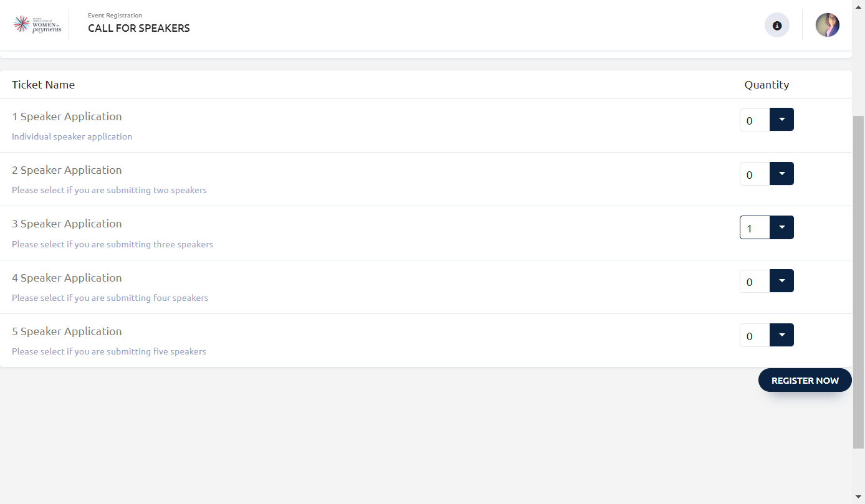The width and height of the screenshot is (865, 504).
Task: Open the user profile avatar
Action: [828, 25]
